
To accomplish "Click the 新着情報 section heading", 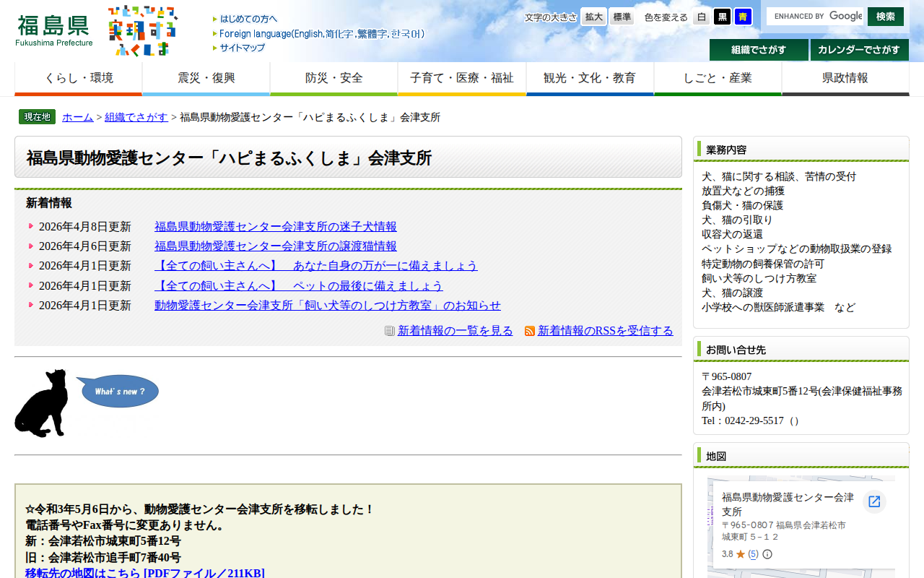I will pos(49,203).
